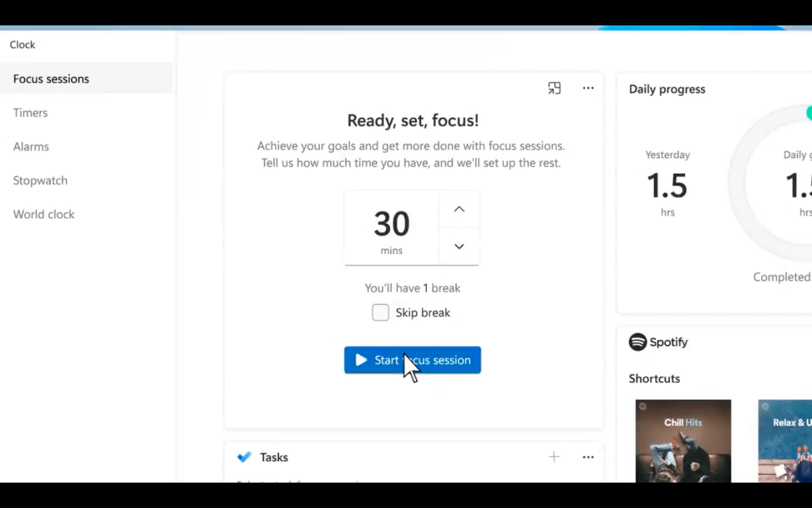Viewport: 812px width, 508px height.
Task: Decrease focus minutes with down chevron
Action: pos(459,246)
